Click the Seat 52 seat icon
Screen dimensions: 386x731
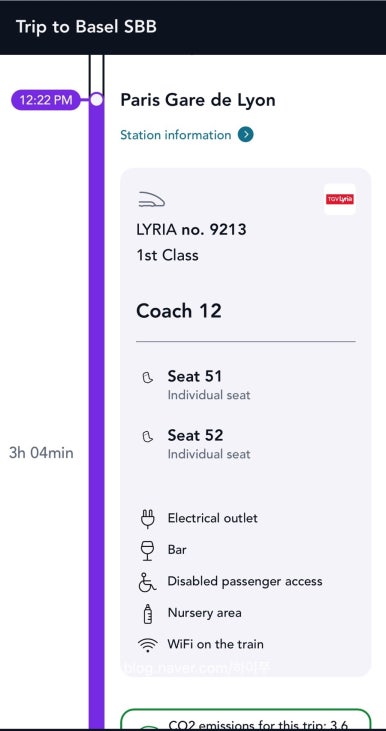tap(147, 437)
